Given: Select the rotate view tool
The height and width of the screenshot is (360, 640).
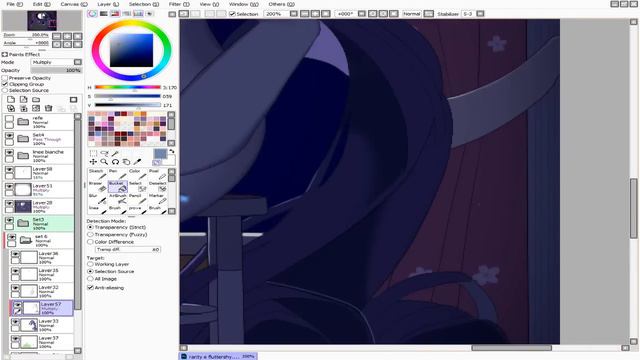Looking at the screenshot, I should tap(116, 162).
